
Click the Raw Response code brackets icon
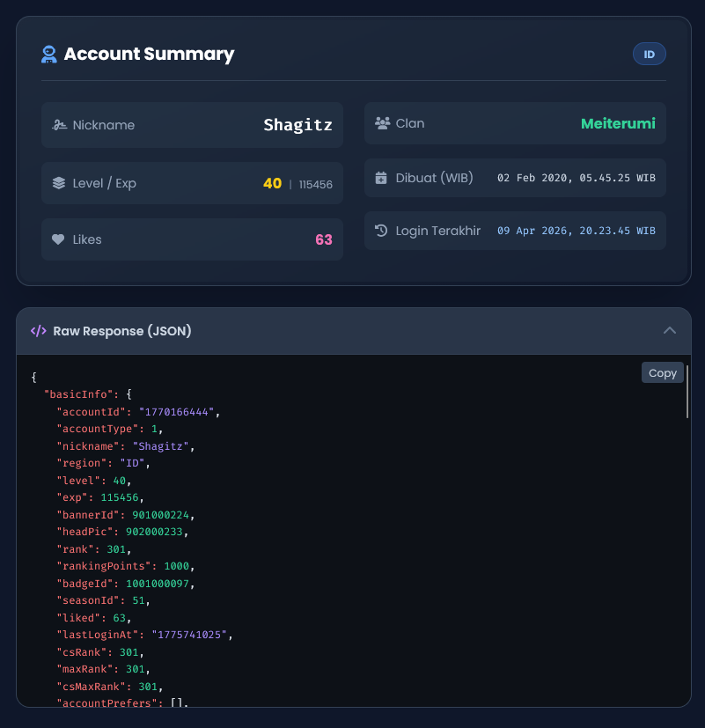(39, 331)
